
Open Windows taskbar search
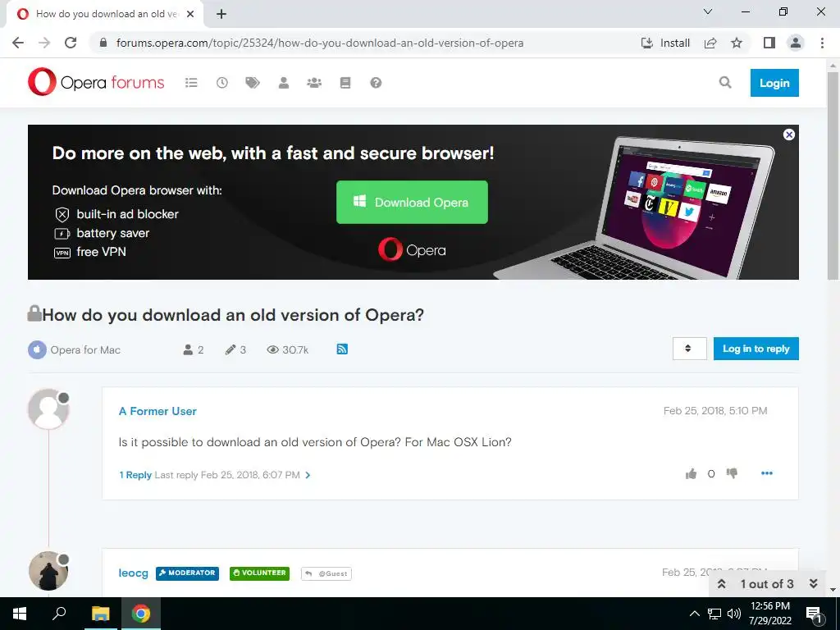[59, 614]
